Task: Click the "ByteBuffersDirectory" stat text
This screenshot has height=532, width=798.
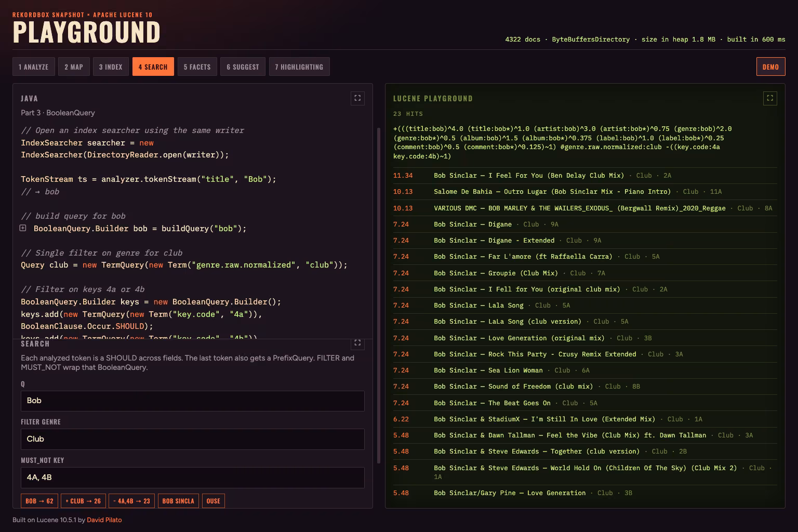Action: click(591, 39)
